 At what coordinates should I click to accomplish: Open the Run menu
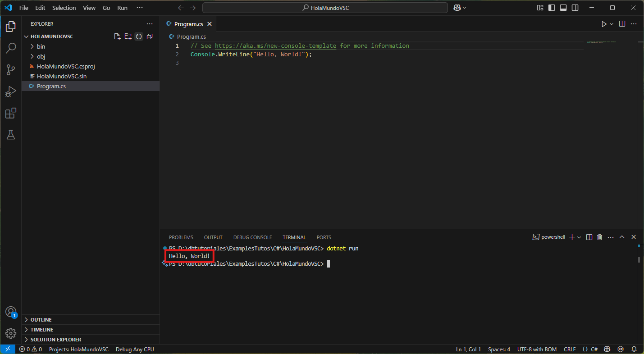point(122,8)
